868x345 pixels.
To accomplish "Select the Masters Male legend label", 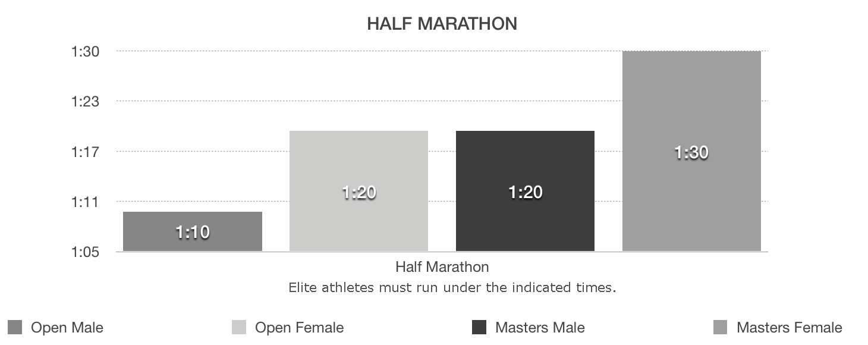I will point(540,328).
